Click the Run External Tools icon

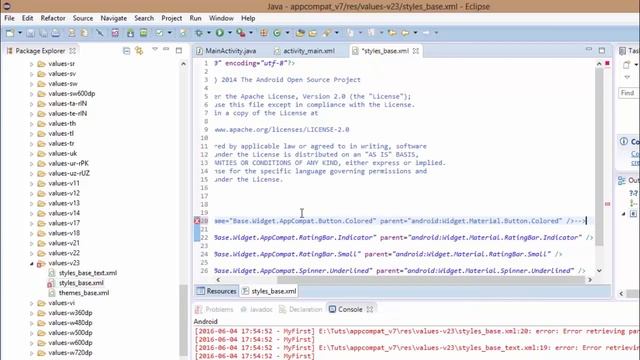coord(241,33)
